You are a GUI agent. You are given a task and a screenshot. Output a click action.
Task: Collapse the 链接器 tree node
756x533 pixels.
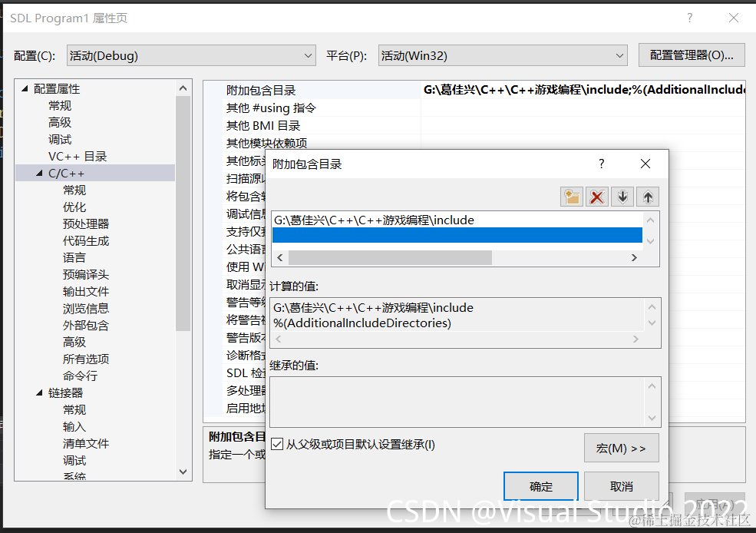(40, 392)
